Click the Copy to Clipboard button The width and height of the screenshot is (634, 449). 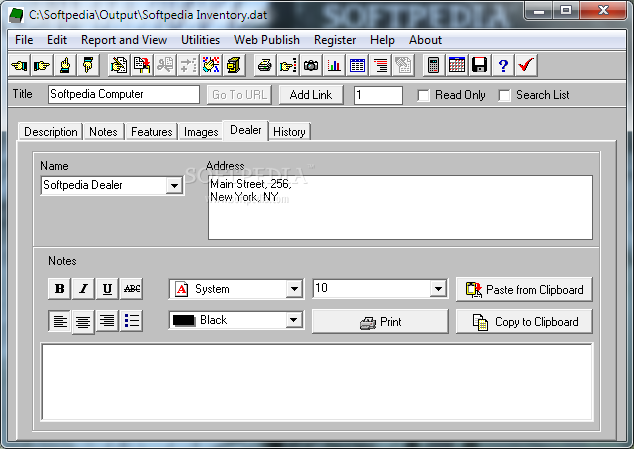(524, 322)
